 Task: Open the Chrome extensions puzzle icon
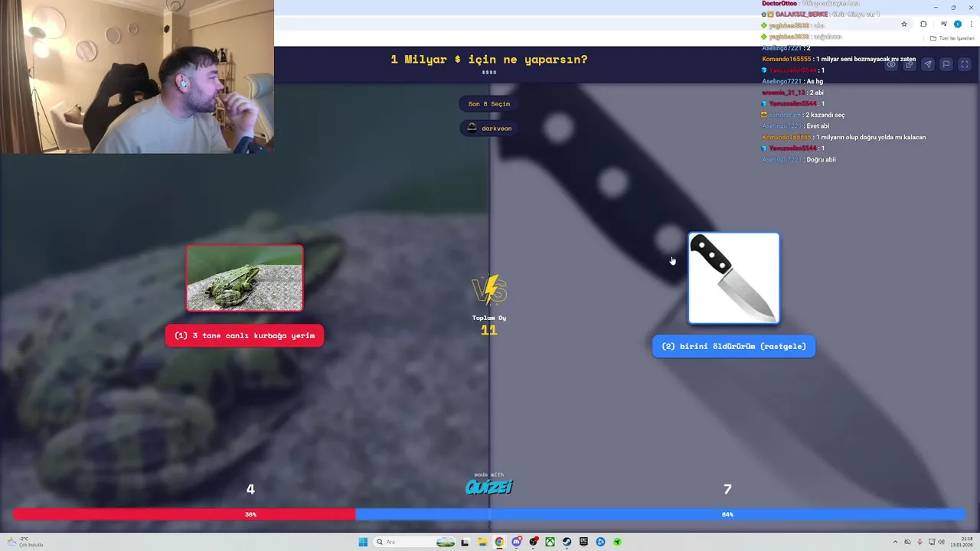coord(923,24)
